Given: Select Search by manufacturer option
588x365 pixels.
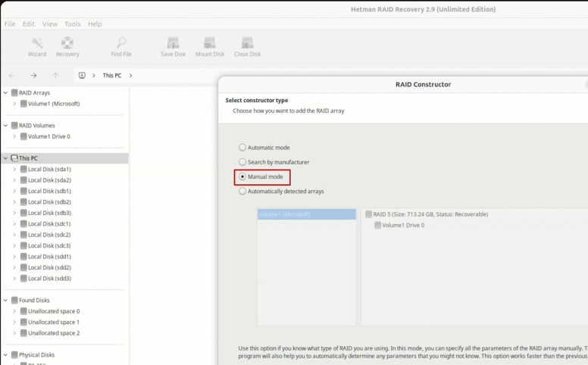Looking at the screenshot, I should 242,162.
